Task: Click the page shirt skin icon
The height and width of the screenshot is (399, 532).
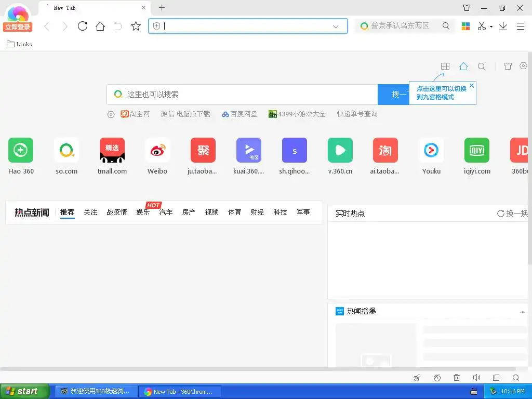Action: pyautogui.click(x=508, y=66)
